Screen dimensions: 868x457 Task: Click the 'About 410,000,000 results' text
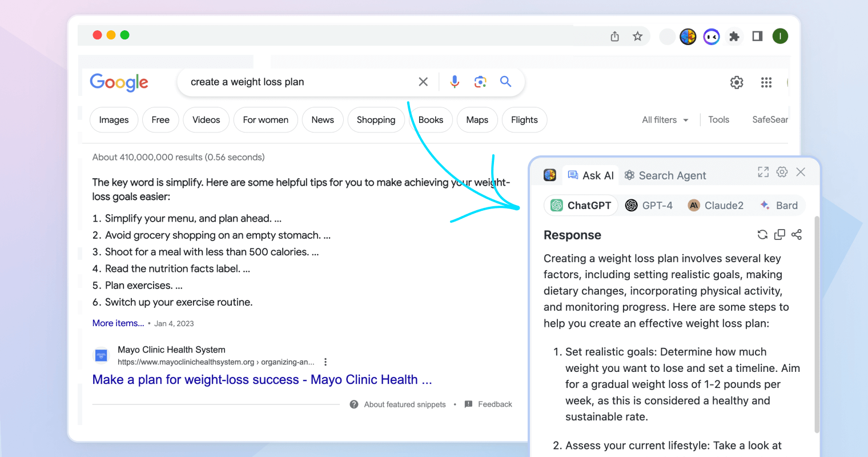click(x=178, y=157)
